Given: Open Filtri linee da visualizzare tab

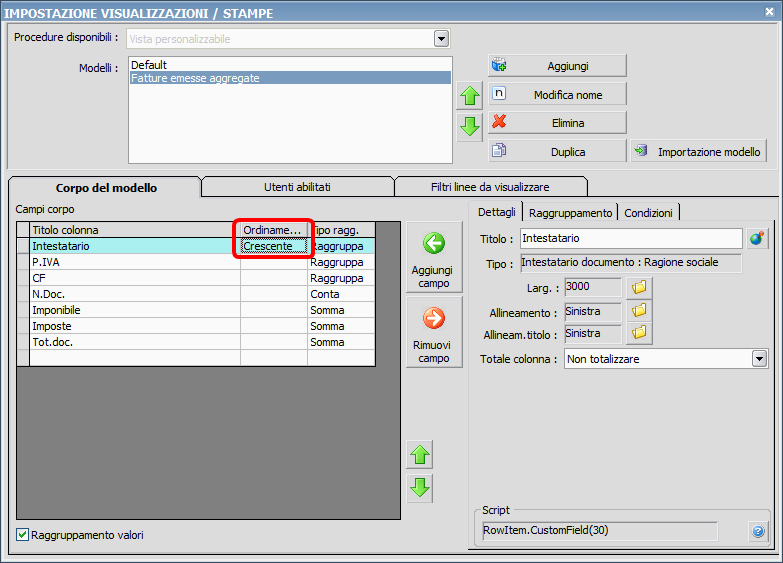Looking at the screenshot, I should (490, 187).
